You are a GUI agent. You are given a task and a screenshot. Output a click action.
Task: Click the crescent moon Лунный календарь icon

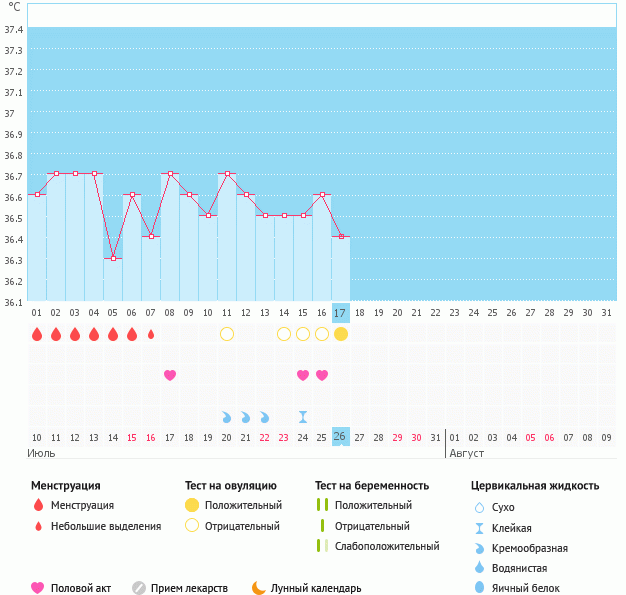(x=259, y=588)
